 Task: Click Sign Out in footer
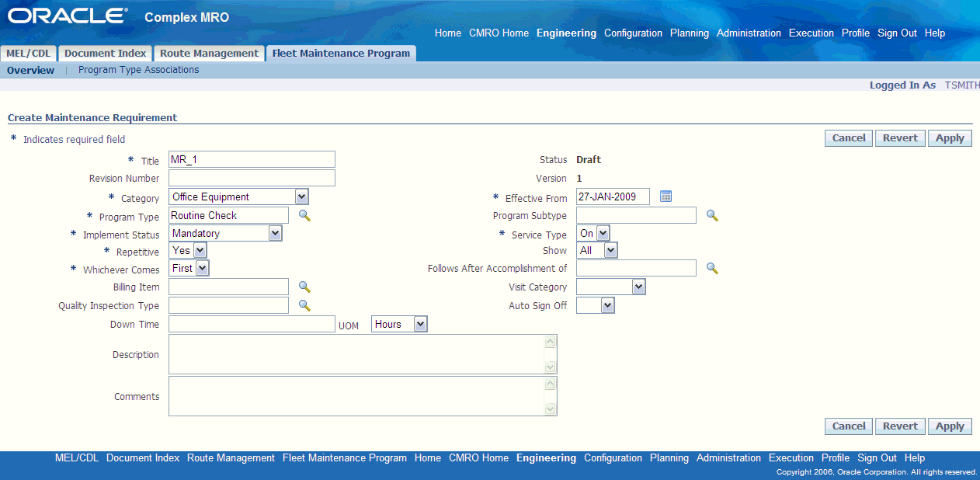click(x=877, y=458)
